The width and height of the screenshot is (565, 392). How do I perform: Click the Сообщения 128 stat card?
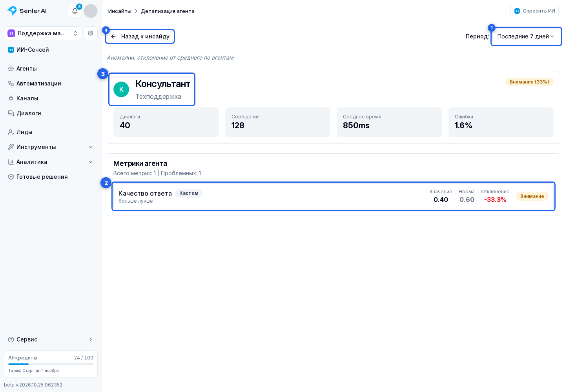click(278, 122)
